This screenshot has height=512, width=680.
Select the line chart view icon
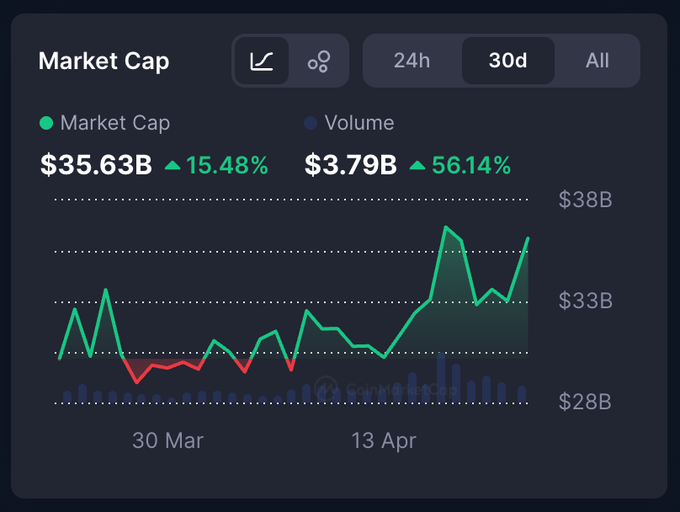262,61
